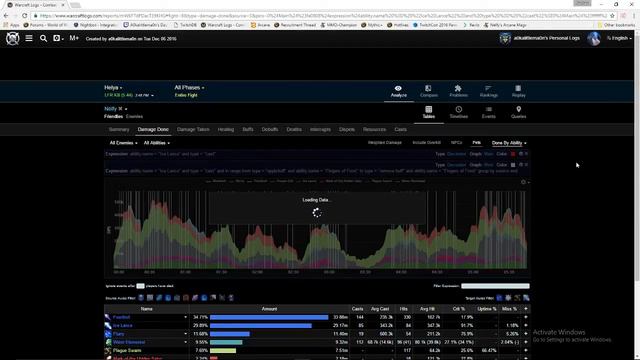Expand the Water Elemental row arrow
This screenshot has height=360, width=640.
[x=185, y=342]
